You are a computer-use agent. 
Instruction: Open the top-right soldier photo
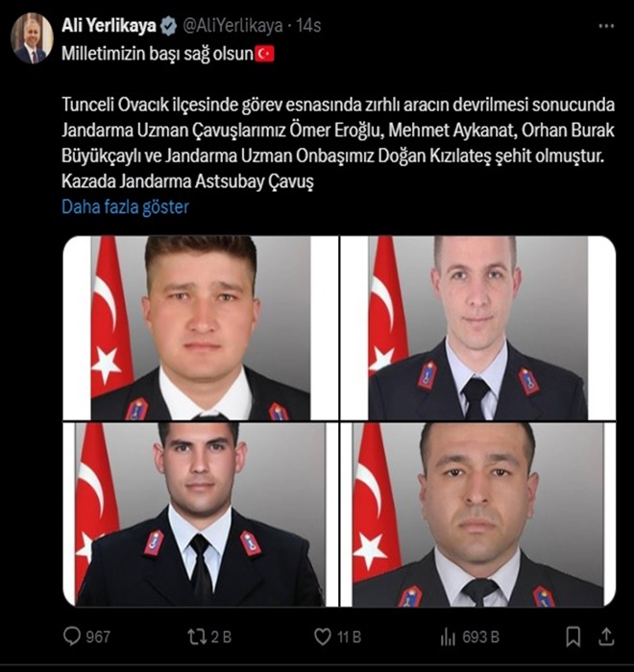point(478,328)
